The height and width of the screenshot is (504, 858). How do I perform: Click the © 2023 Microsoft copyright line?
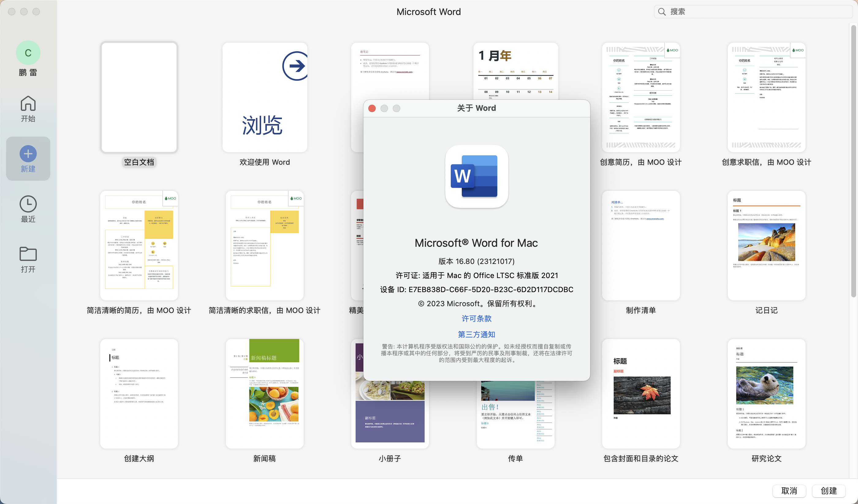(x=476, y=303)
